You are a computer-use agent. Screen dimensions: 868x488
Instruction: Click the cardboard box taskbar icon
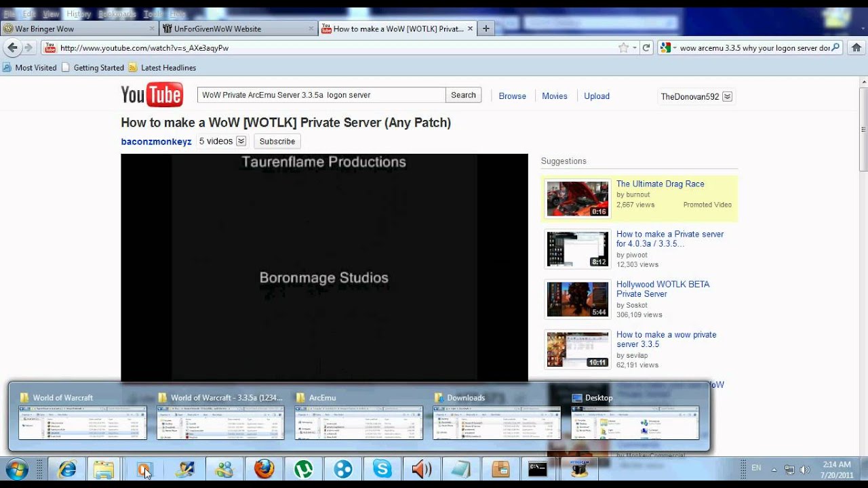coord(500,469)
